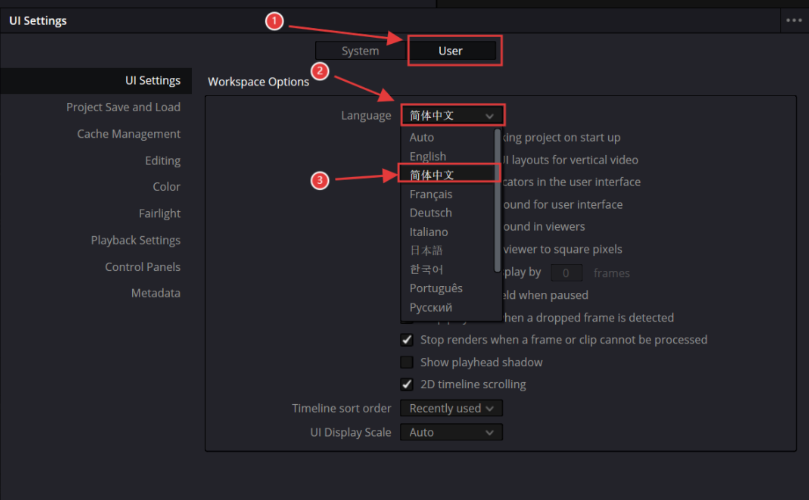Open Timeline sort order dropdown
809x500 pixels.
451,408
